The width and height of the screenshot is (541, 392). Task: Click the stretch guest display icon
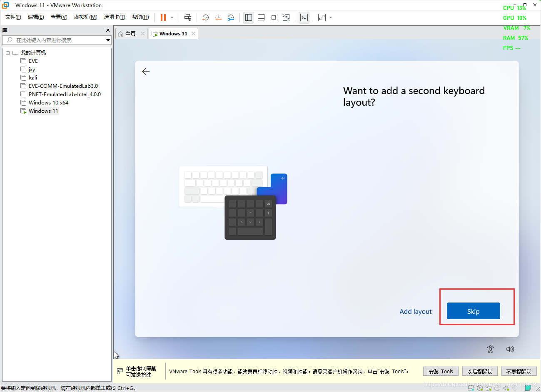[x=322, y=17]
